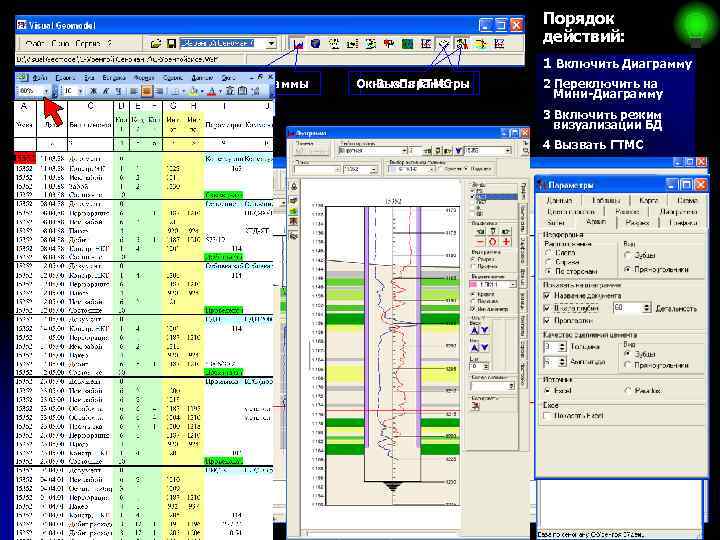720x540 pixels.
Task: Click the red flag icon in Visual Geomodel toolbar
Action: pos(389,44)
